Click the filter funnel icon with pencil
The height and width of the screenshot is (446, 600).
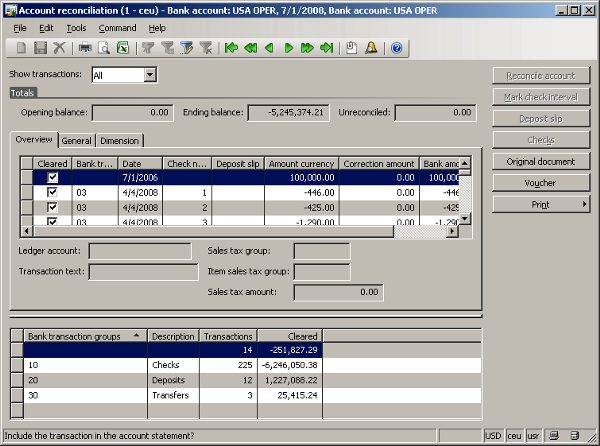(x=187, y=48)
